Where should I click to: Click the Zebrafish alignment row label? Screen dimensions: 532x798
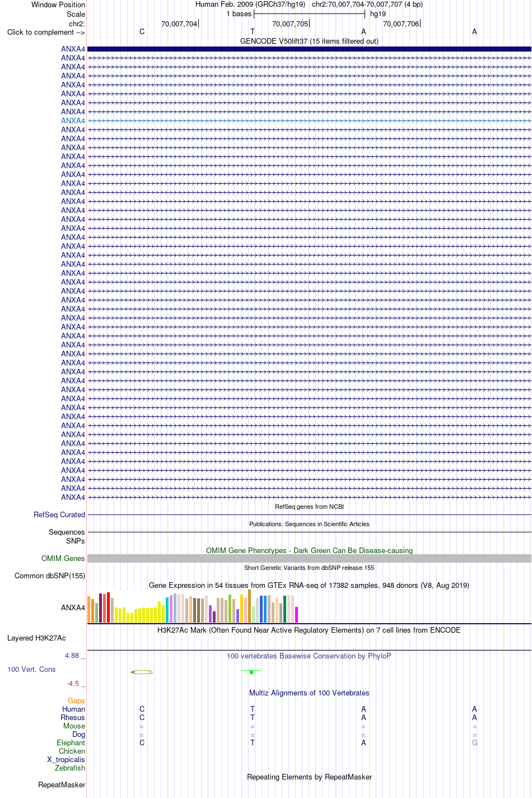tap(70, 768)
